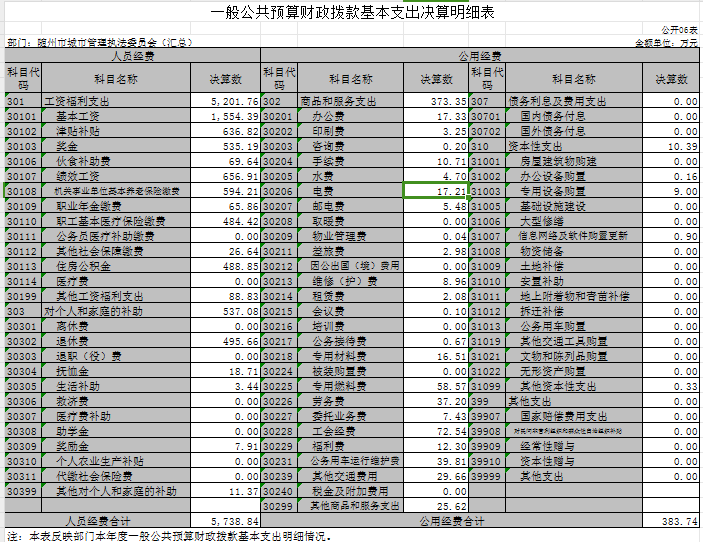Image resolution: width=703 pixels, height=542 pixels.
Task: Select code cell 30103
Action: [x=23, y=146]
